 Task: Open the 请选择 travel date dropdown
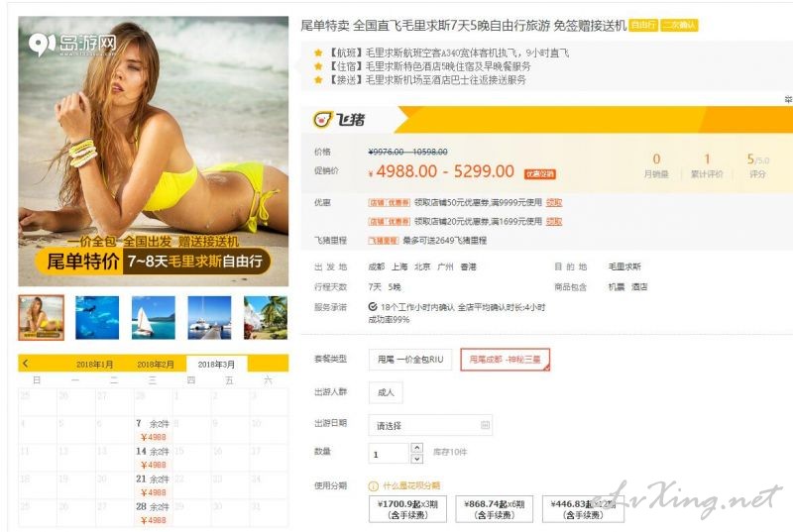tap(430, 425)
